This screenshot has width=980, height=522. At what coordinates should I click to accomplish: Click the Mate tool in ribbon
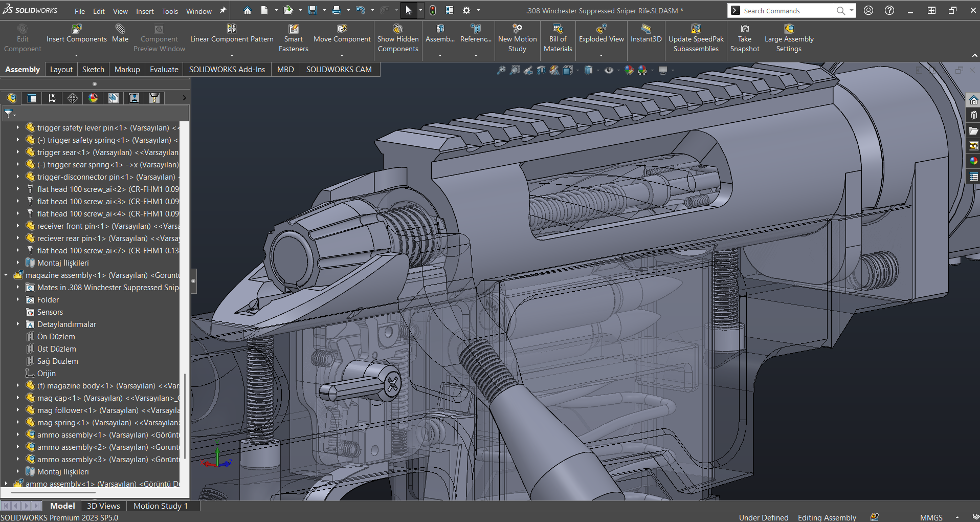120,34
